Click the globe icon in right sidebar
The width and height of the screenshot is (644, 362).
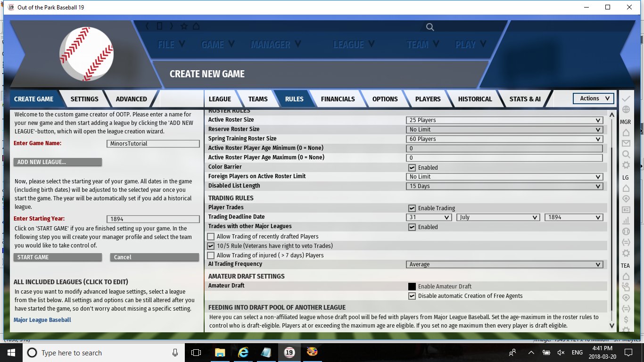point(626,110)
